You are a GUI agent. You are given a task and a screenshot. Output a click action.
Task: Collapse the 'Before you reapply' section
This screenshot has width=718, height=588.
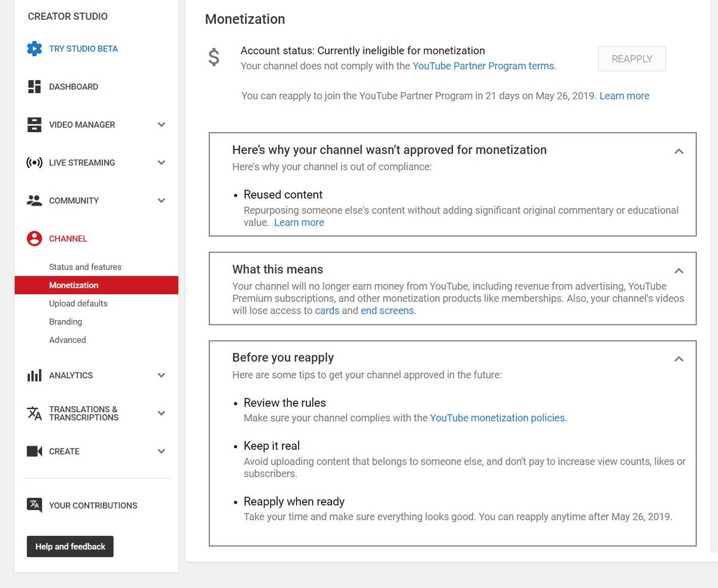coord(679,359)
